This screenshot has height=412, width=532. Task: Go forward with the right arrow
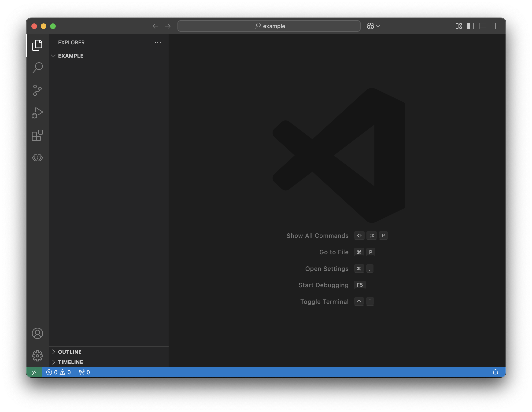point(168,26)
